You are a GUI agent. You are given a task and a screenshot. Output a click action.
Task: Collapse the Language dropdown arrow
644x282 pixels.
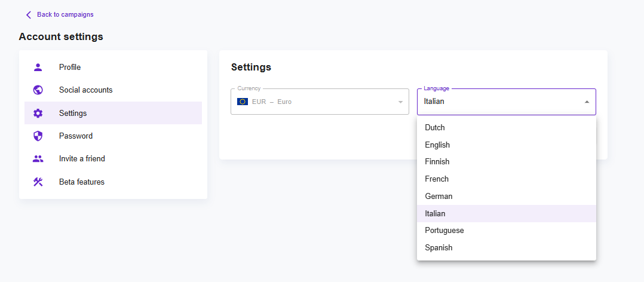click(x=587, y=102)
